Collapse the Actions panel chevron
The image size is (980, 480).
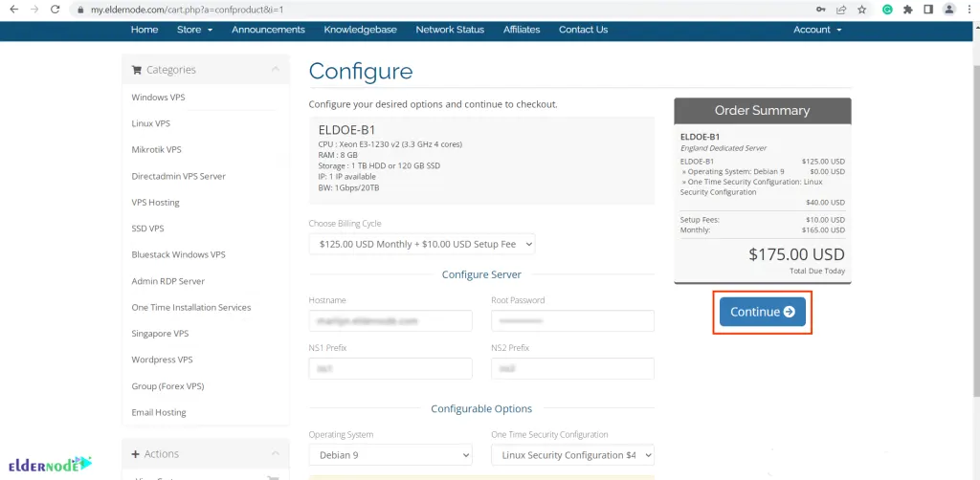click(x=276, y=454)
